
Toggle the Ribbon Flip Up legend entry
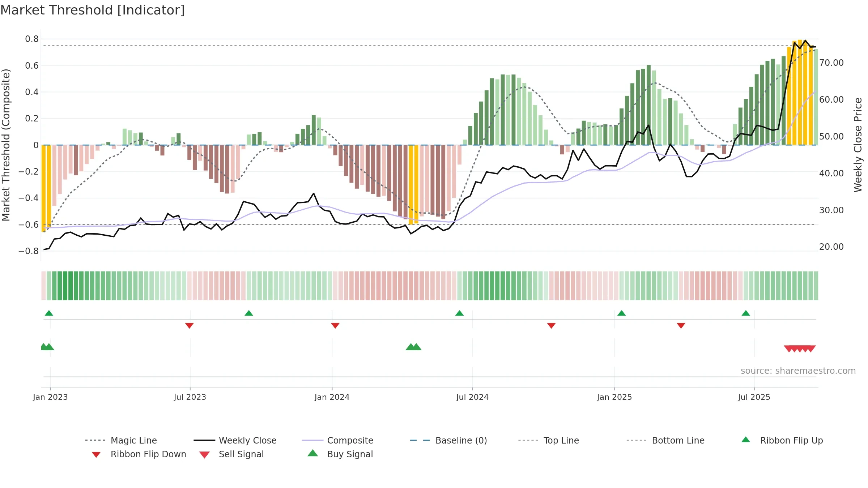[782, 440]
